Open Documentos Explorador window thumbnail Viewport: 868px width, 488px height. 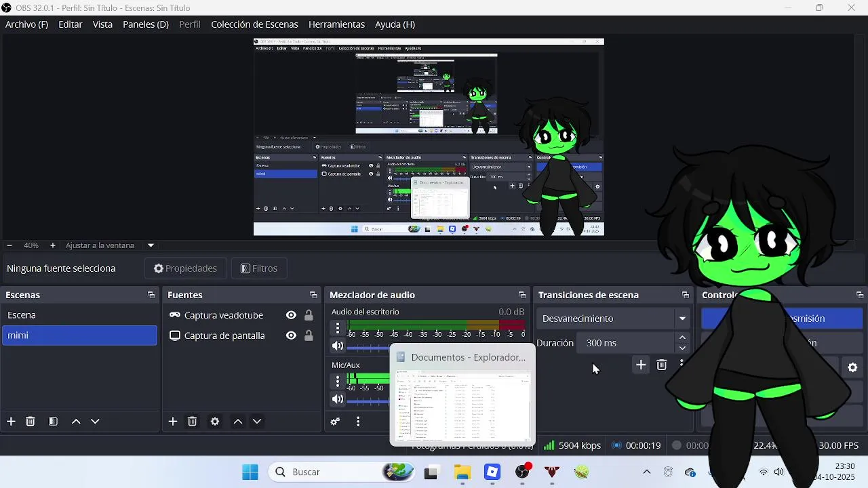(462, 395)
